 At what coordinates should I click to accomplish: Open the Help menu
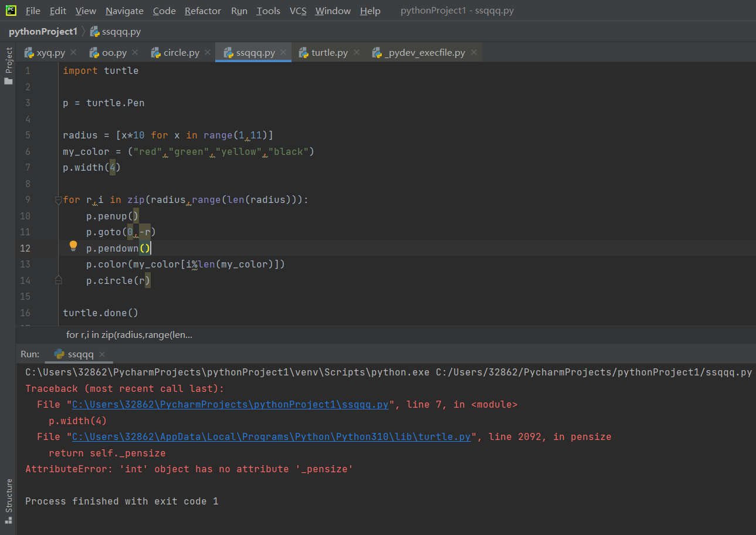coord(370,11)
